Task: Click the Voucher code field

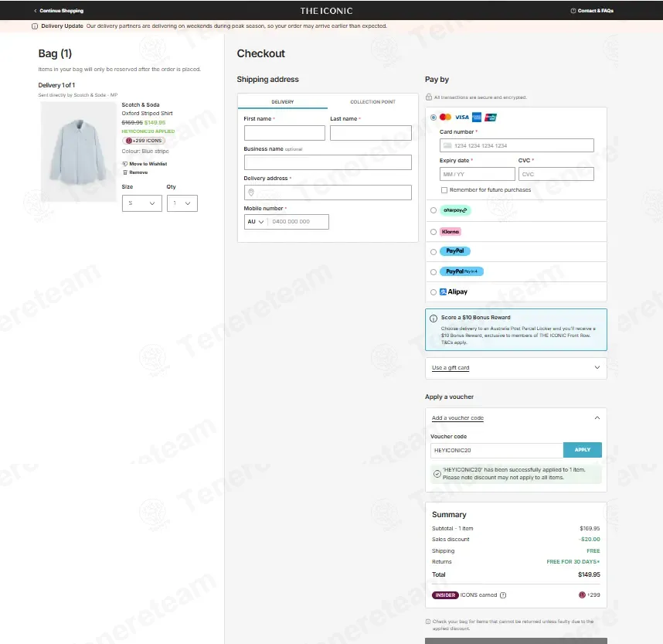Action: [x=497, y=450]
